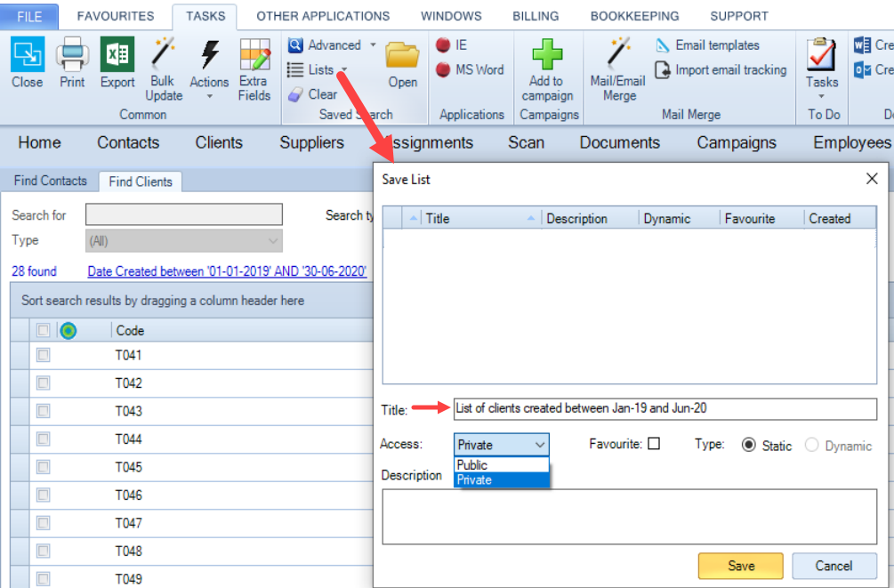Select the Static type radio button
The image size is (894, 588).
pyautogui.click(x=749, y=445)
